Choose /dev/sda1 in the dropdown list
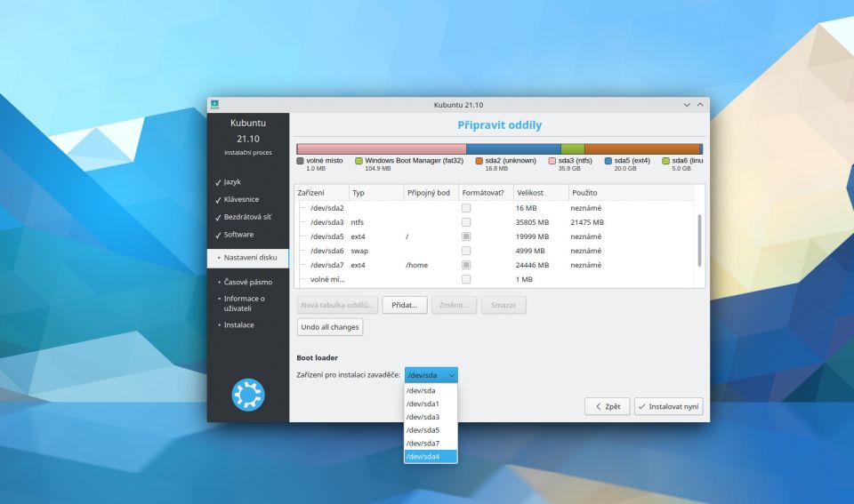Screen dimensions: 854x504 (431, 404)
